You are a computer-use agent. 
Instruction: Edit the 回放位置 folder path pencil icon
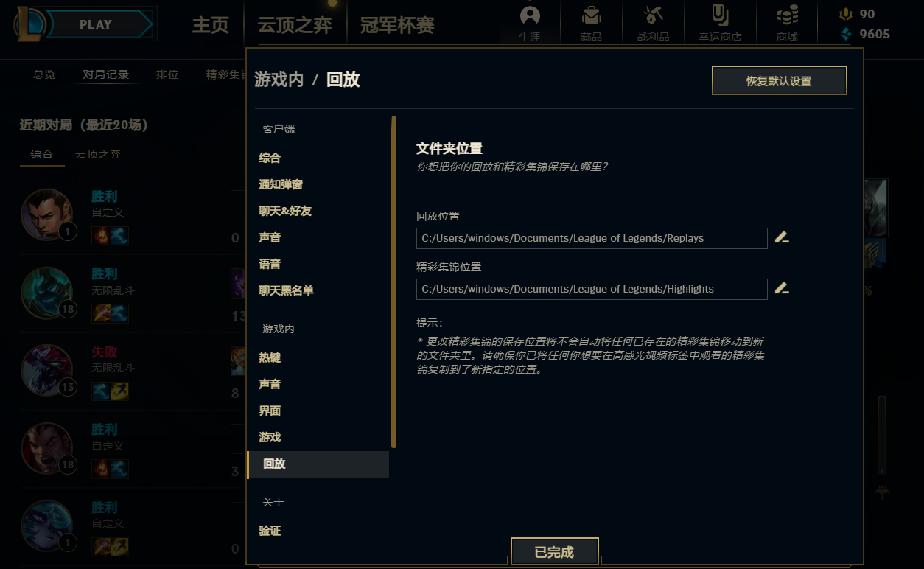(x=782, y=238)
